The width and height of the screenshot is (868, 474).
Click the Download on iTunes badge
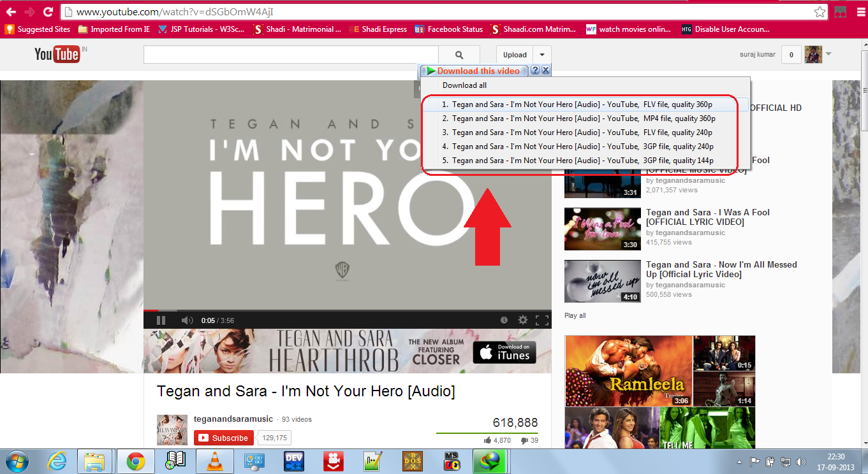(x=504, y=352)
